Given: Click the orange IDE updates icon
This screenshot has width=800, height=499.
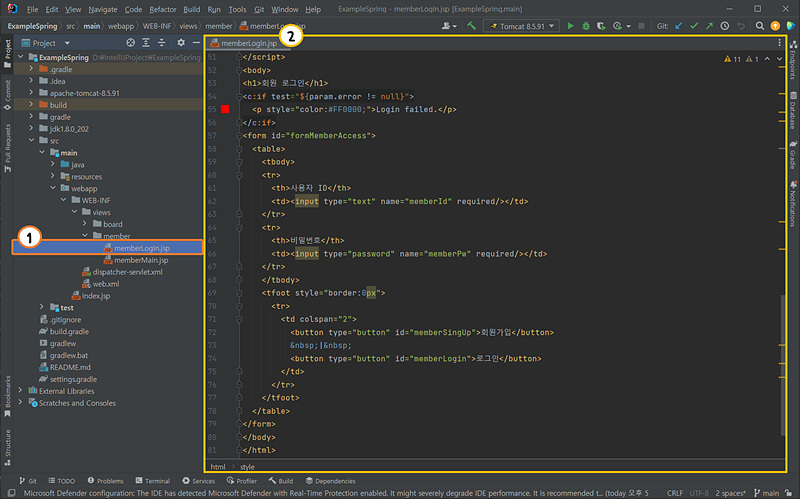Looking at the screenshot, I should (775, 26).
